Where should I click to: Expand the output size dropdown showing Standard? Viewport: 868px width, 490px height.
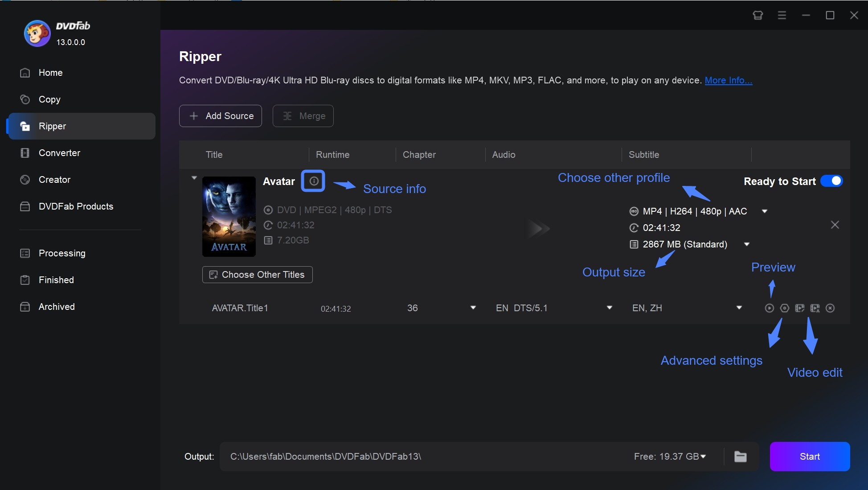click(748, 244)
